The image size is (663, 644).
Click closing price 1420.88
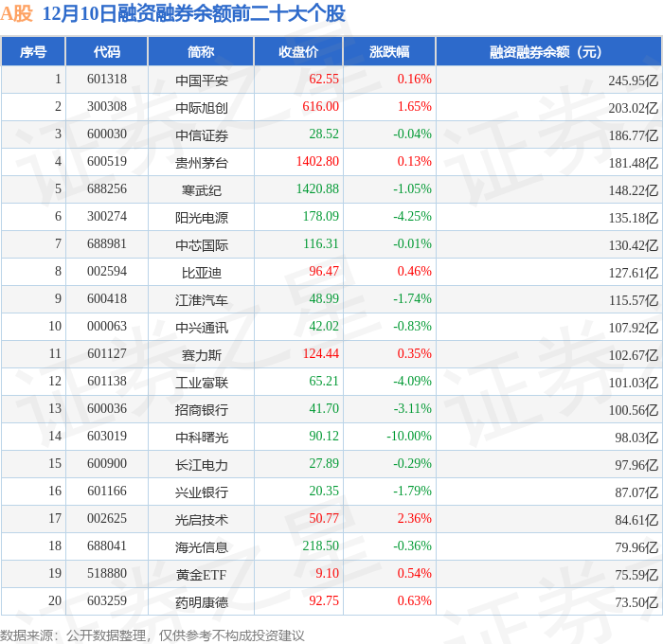point(317,189)
